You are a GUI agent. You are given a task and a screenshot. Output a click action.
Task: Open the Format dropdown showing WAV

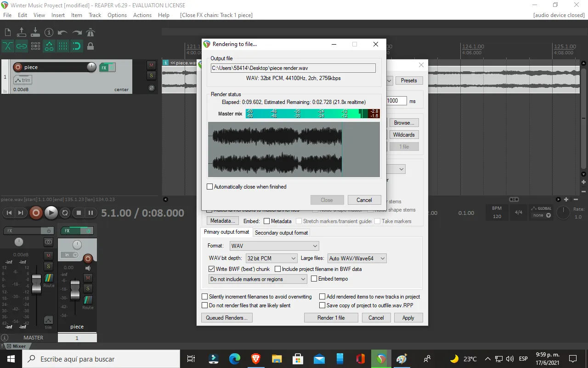(x=274, y=246)
